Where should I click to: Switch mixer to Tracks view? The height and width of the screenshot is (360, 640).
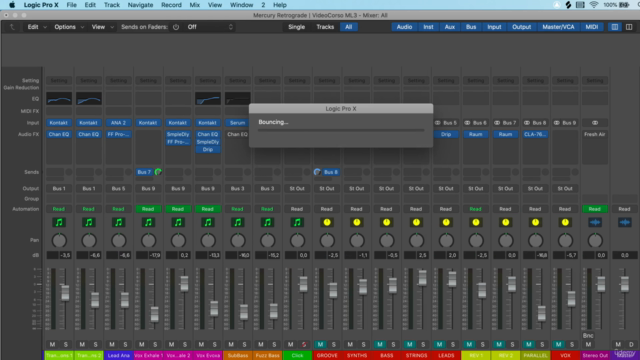325,27
